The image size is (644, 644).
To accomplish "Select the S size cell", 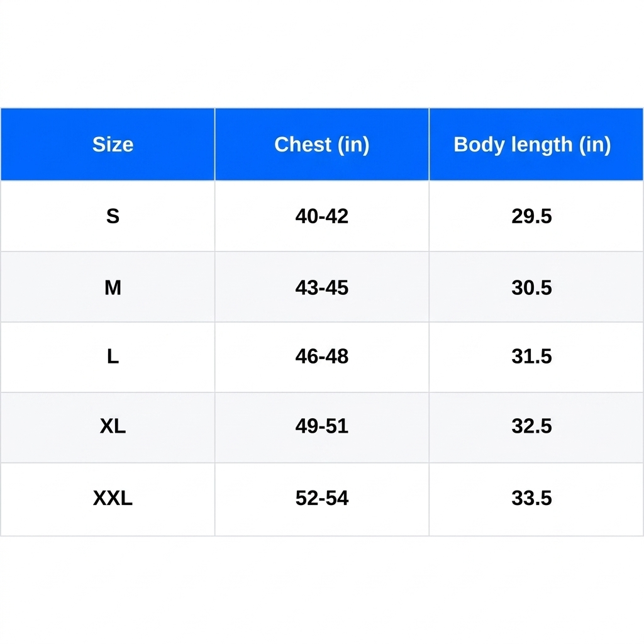I will pos(108,216).
